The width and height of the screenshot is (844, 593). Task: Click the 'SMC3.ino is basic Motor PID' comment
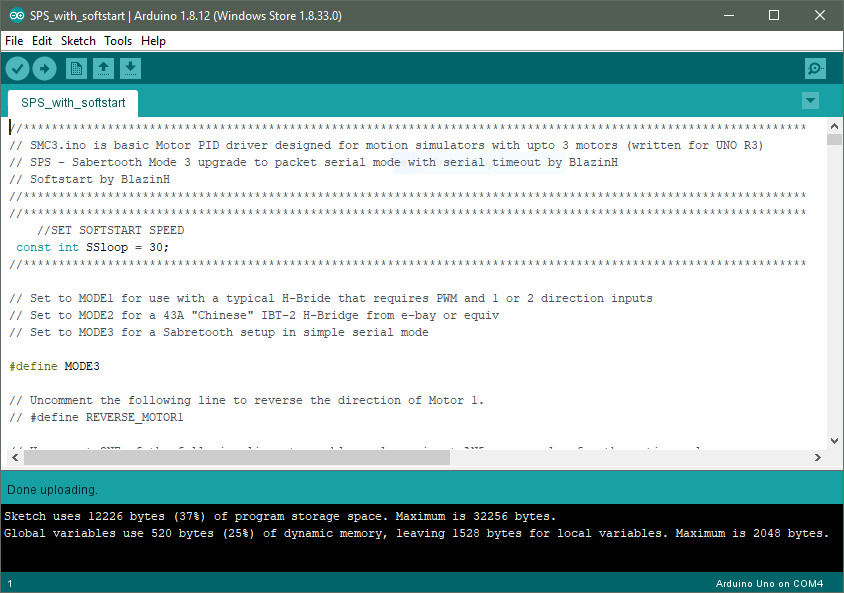point(386,145)
